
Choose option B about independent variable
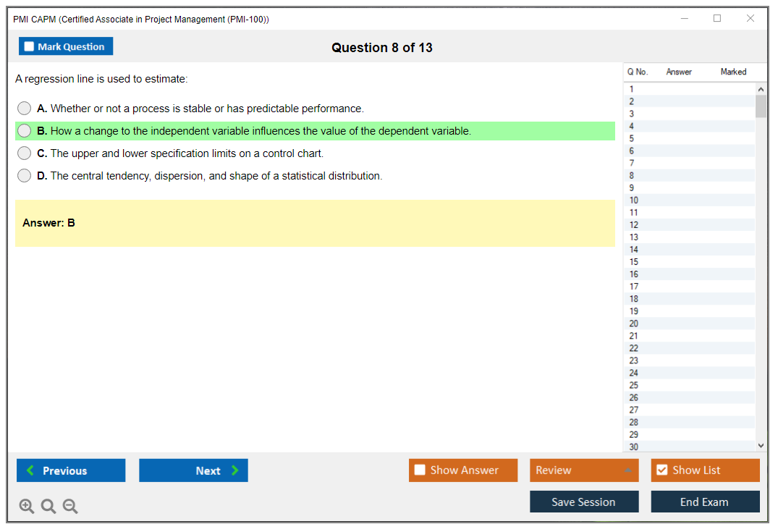click(25, 131)
